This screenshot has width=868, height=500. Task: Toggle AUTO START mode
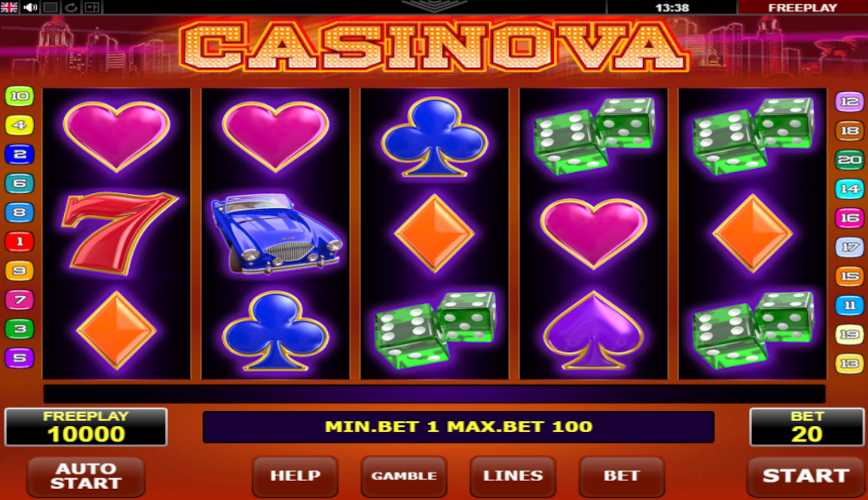86,476
